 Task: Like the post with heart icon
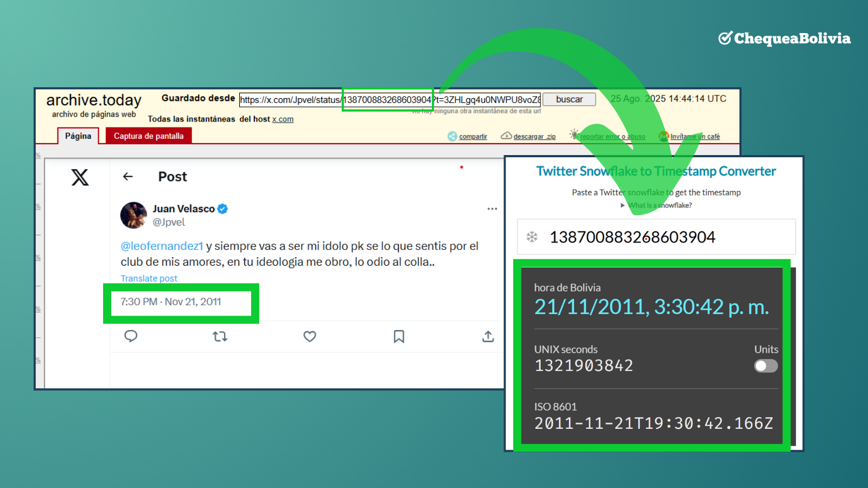click(x=310, y=337)
